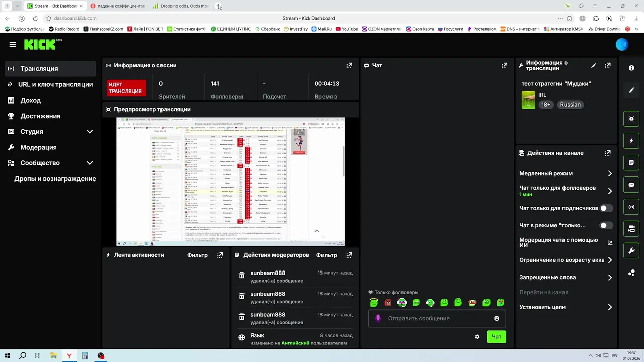Pop out the Stream Info panel
This screenshot has height=362, width=644.
pyautogui.click(x=608, y=65)
